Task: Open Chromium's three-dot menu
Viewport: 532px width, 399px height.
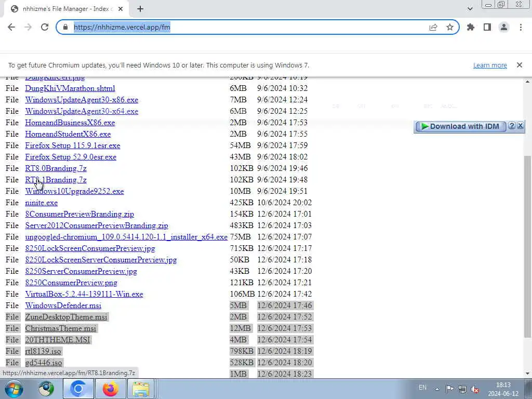Action: 521,27
